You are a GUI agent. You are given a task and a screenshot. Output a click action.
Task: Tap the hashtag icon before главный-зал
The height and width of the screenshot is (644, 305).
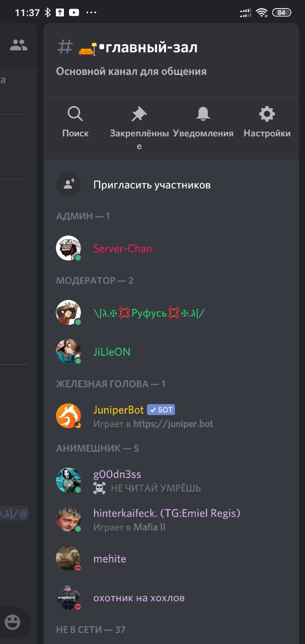click(65, 48)
